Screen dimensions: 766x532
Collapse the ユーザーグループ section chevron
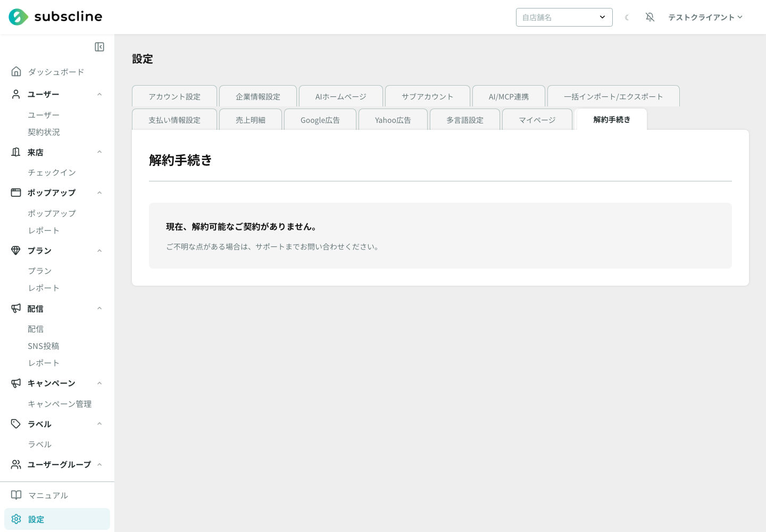pyautogui.click(x=99, y=464)
